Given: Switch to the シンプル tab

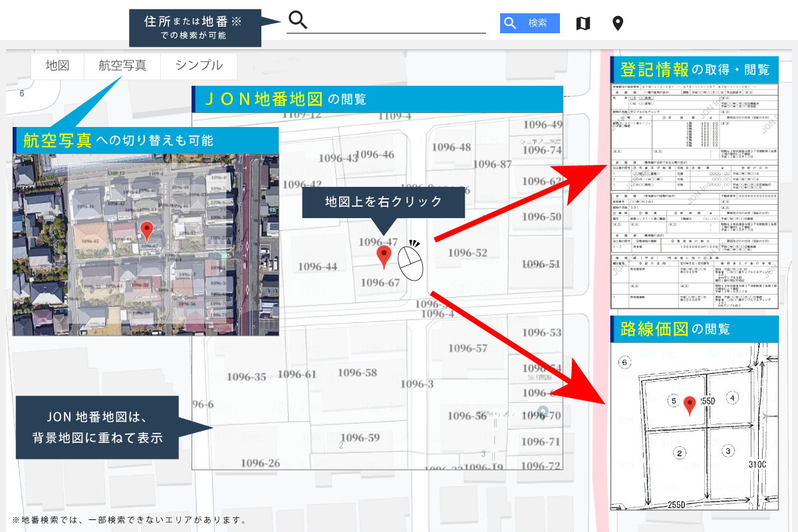Looking at the screenshot, I should (x=199, y=66).
